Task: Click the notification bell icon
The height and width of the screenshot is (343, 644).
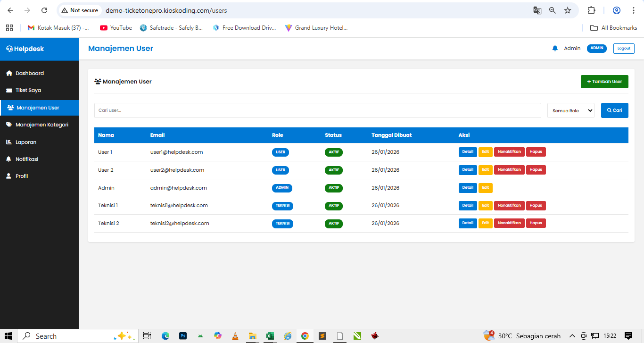Action: point(554,48)
